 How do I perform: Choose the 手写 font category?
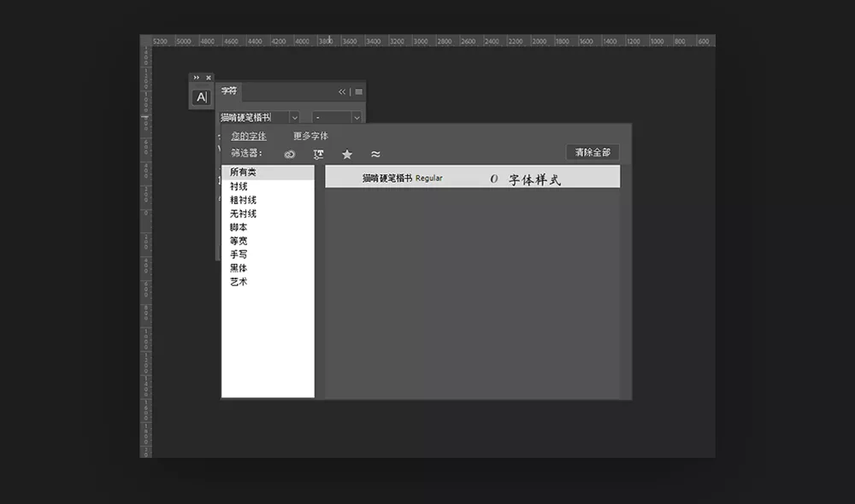point(239,255)
